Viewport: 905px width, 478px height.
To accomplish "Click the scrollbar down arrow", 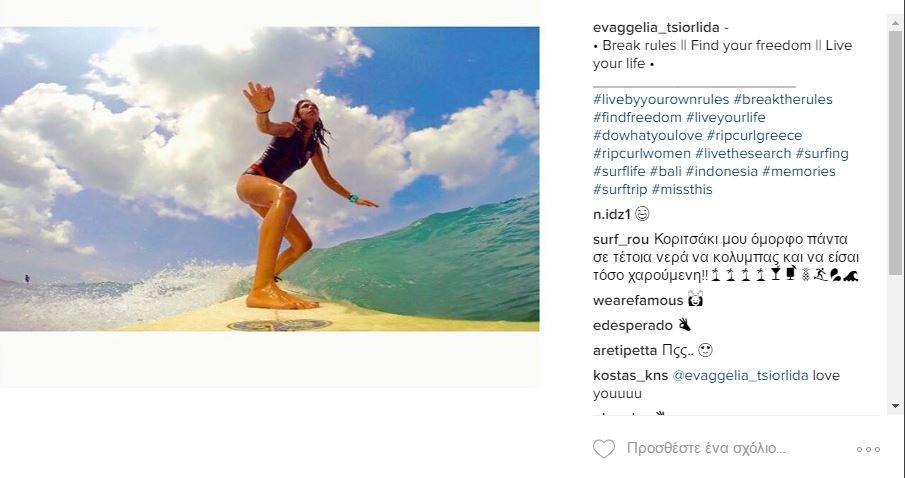I will [896, 405].
